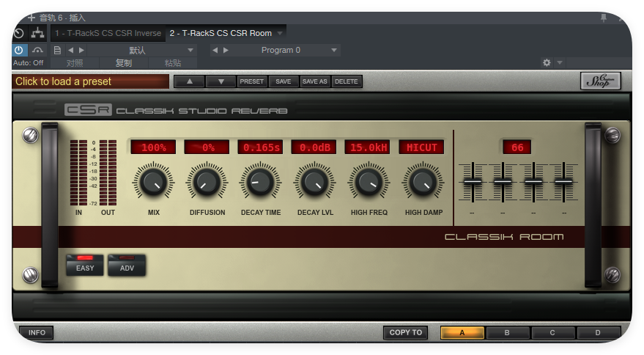Click the CSR logo badge
This screenshot has height=355, width=644.
[88, 110]
